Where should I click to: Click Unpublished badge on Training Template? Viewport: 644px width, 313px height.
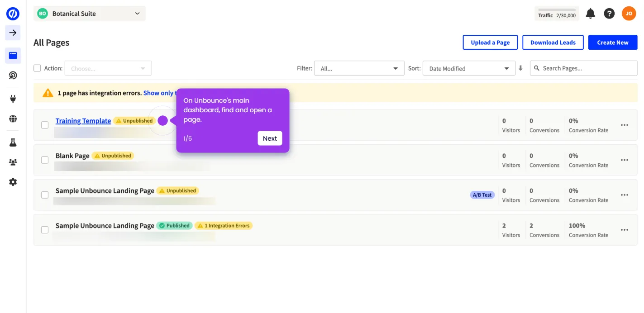coord(134,121)
